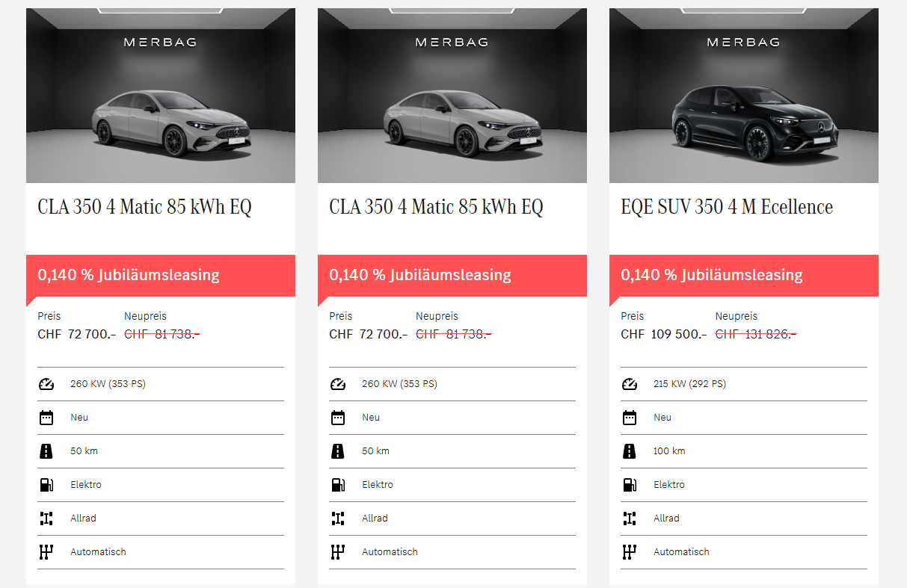Click the calendar icon in the EQE SUV card
Image resolution: width=907 pixels, height=588 pixels.
tap(630, 418)
